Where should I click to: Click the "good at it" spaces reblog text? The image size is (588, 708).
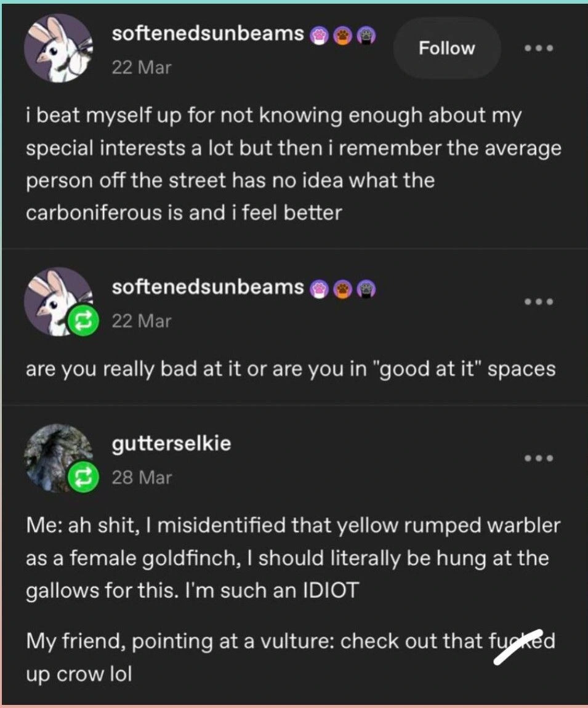click(291, 369)
